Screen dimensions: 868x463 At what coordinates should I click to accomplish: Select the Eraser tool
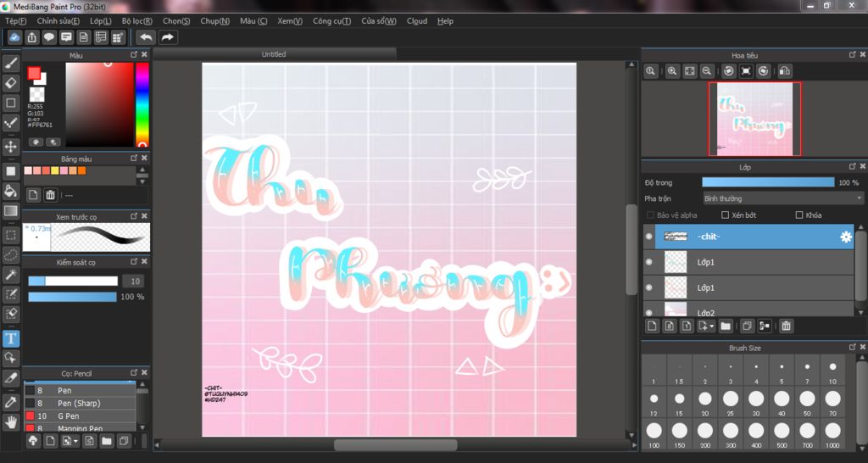(10, 83)
